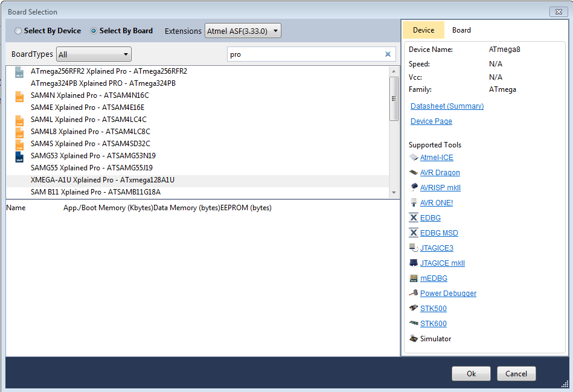Click the AVRISP mkII tool icon
The height and width of the screenshot is (392, 573).
414,188
